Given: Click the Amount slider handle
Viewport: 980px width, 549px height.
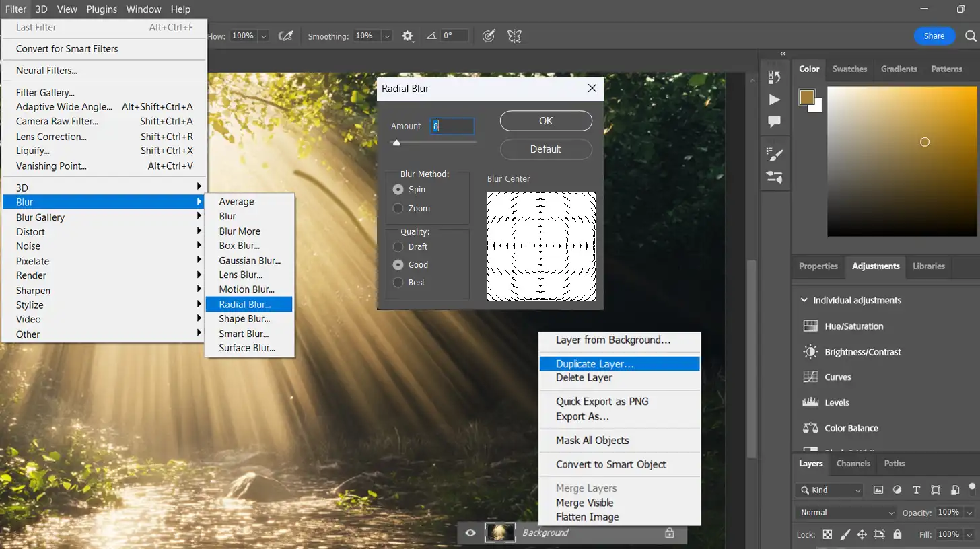Looking at the screenshot, I should (396, 142).
